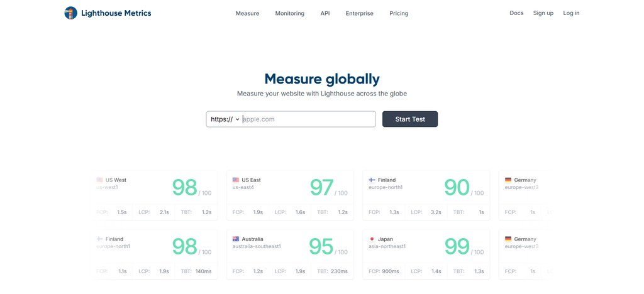644x294 pixels.
Task: Open the Enterprise navigation item
Action: point(359,14)
